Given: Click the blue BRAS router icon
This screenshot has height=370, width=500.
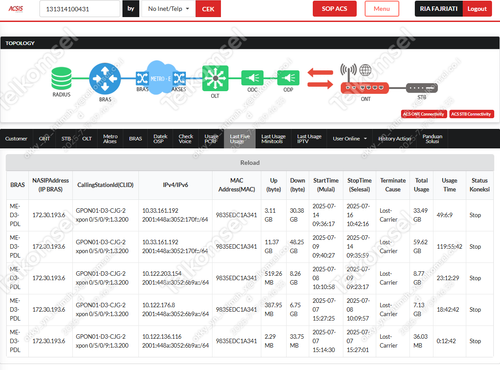Looking at the screenshot, I should (105, 79).
